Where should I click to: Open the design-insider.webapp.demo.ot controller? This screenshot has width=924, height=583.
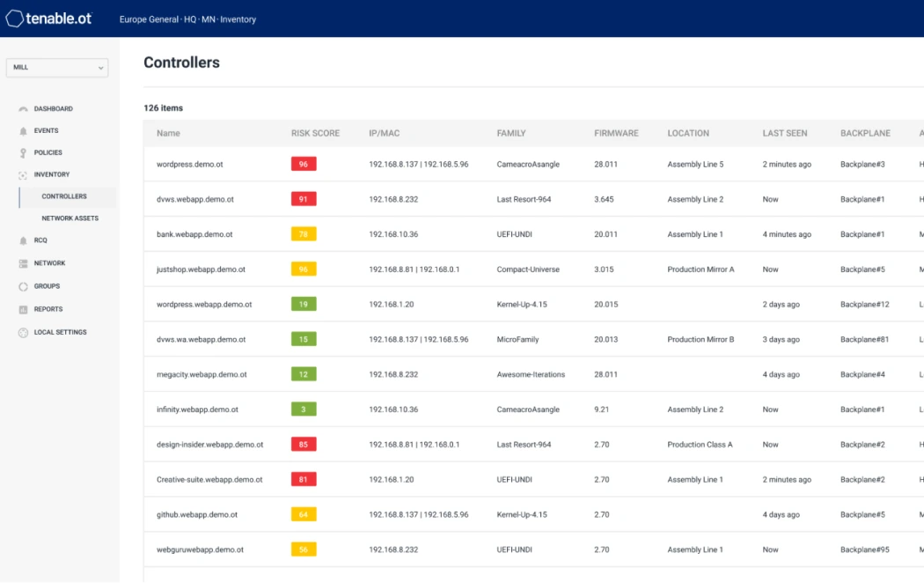(x=209, y=445)
